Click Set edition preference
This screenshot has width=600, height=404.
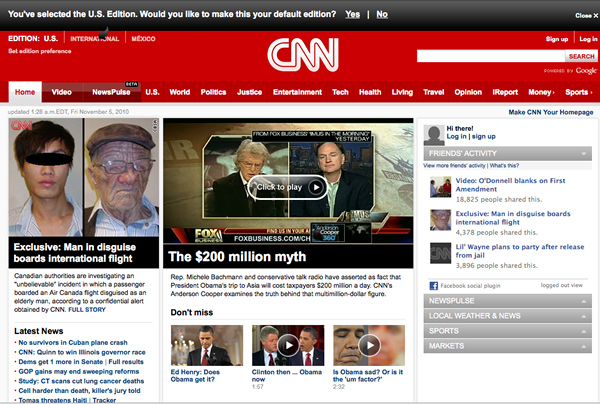(40, 51)
